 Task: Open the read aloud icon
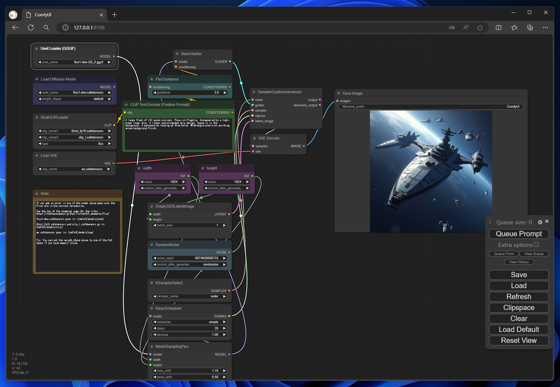click(466, 27)
